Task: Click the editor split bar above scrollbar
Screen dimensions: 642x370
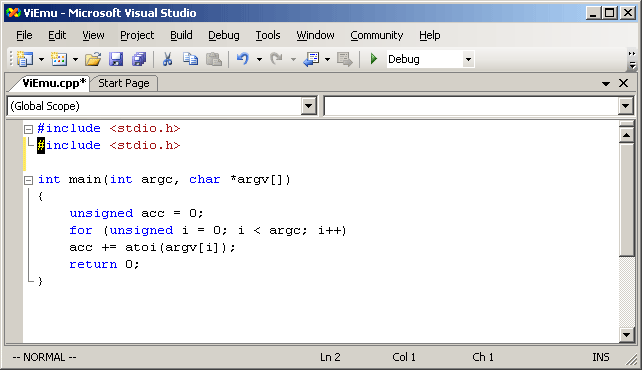Action: pos(626,124)
